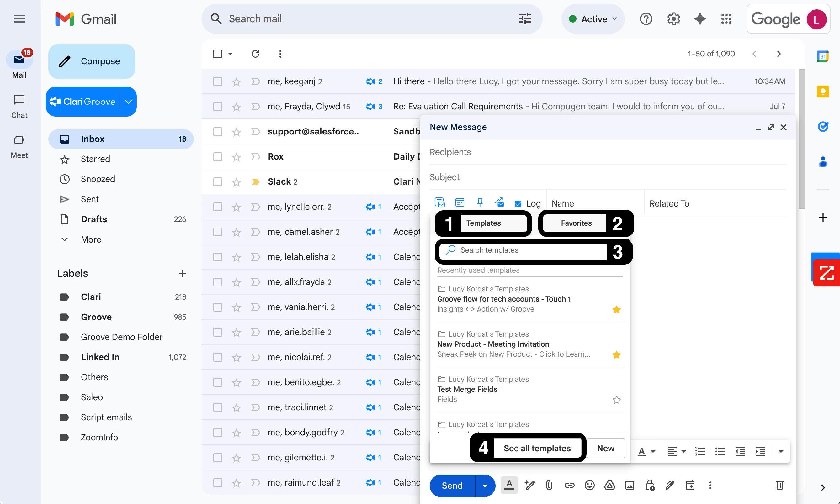Select the keeganj email checkbox
840x504 pixels.
point(217,81)
